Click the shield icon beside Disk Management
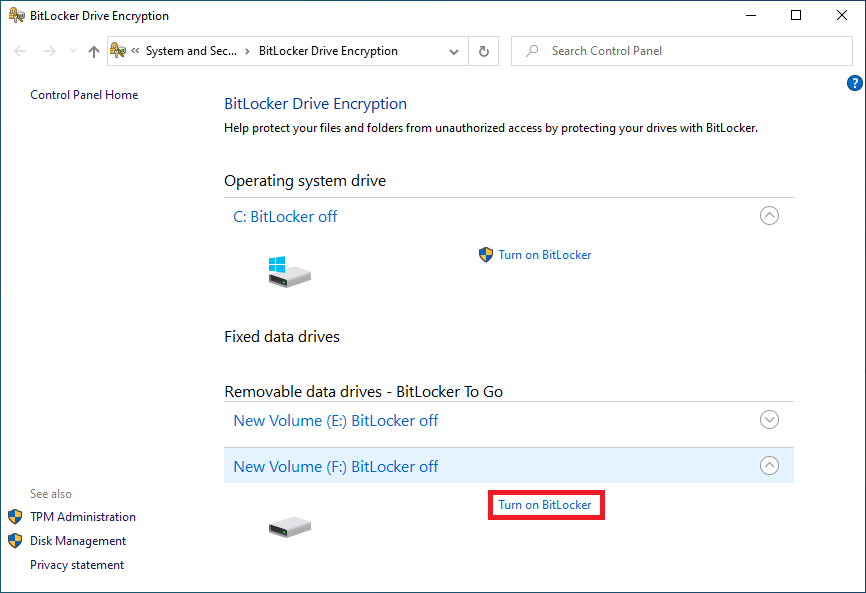Image resolution: width=866 pixels, height=593 pixels. tap(15, 541)
